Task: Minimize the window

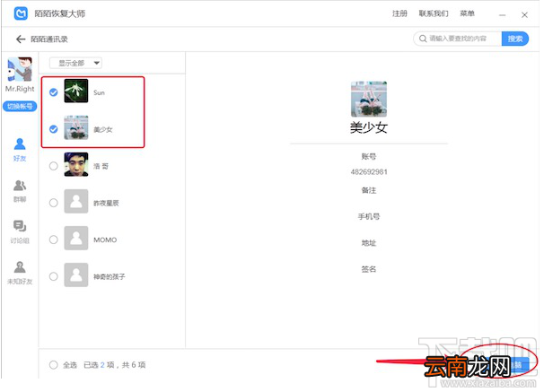Action: click(x=502, y=15)
